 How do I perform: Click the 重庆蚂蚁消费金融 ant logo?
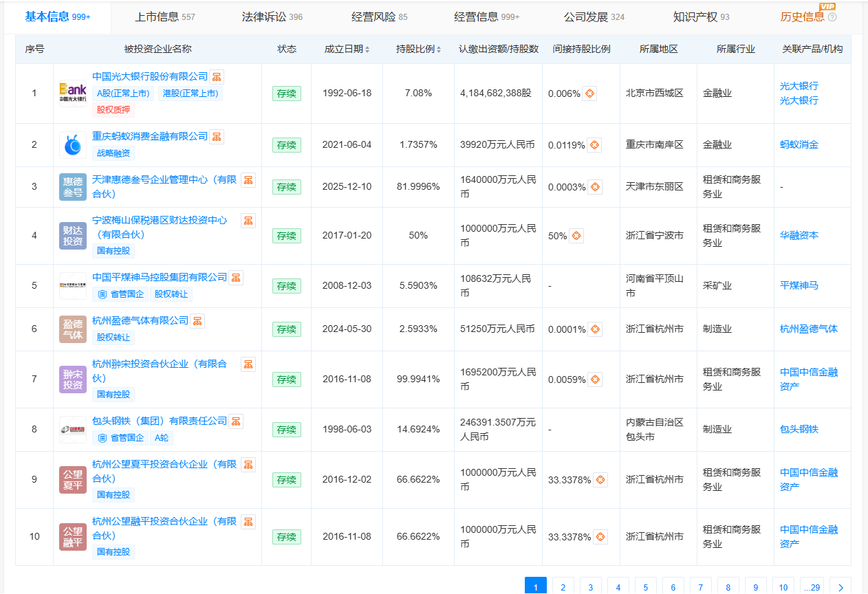[x=73, y=145]
